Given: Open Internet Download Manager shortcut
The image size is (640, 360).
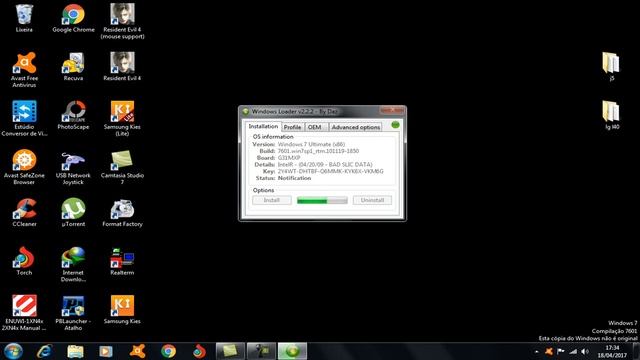Looking at the screenshot, I should (73, 264).
